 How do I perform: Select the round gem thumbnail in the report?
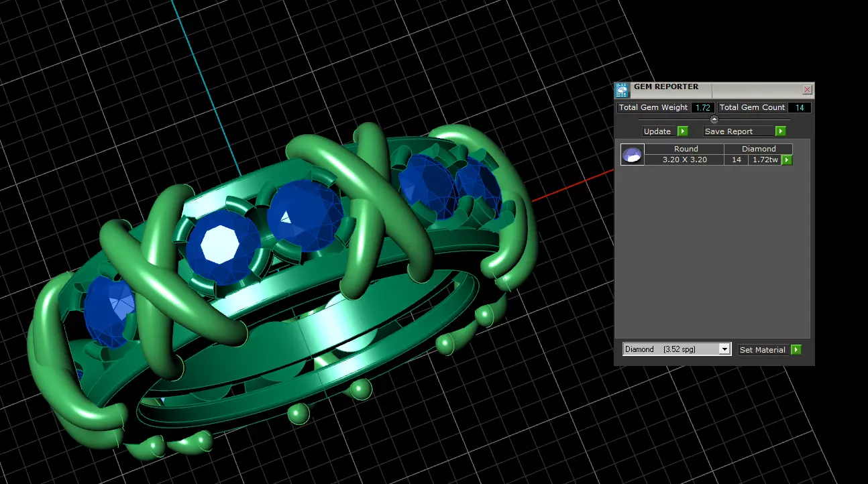click(633, 154)
